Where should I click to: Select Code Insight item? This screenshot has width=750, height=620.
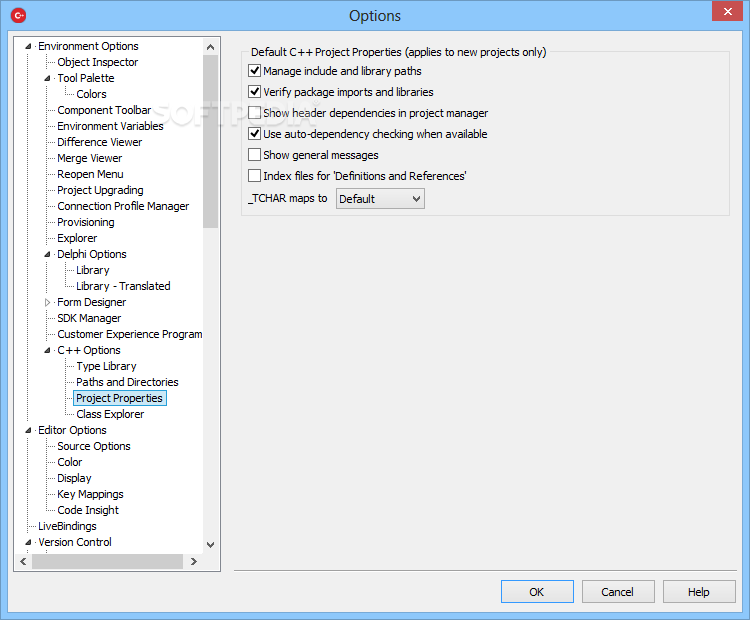[88, 510]
